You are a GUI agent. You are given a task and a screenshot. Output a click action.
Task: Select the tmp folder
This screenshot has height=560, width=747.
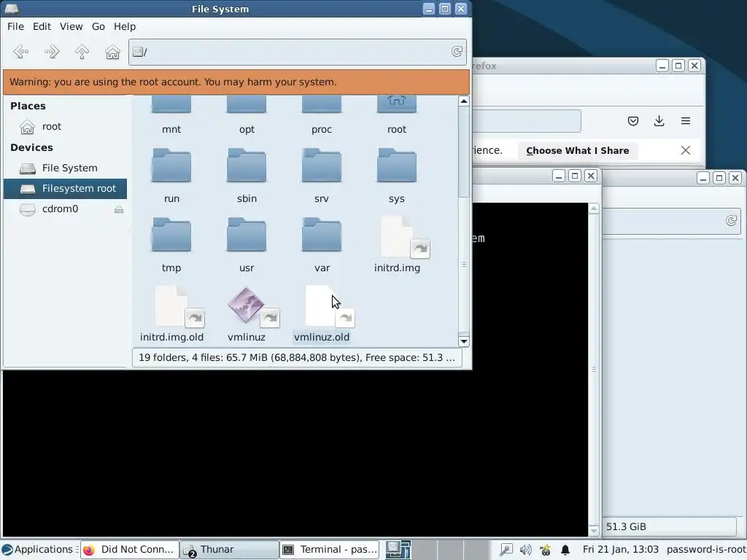171,245
